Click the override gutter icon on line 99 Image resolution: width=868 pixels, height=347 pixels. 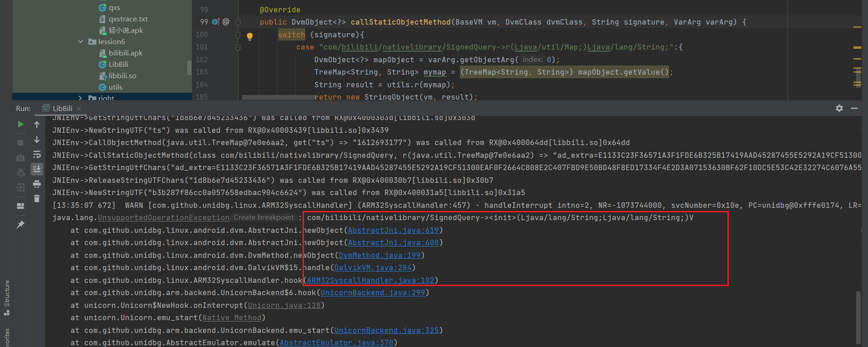tap(216, 22)
